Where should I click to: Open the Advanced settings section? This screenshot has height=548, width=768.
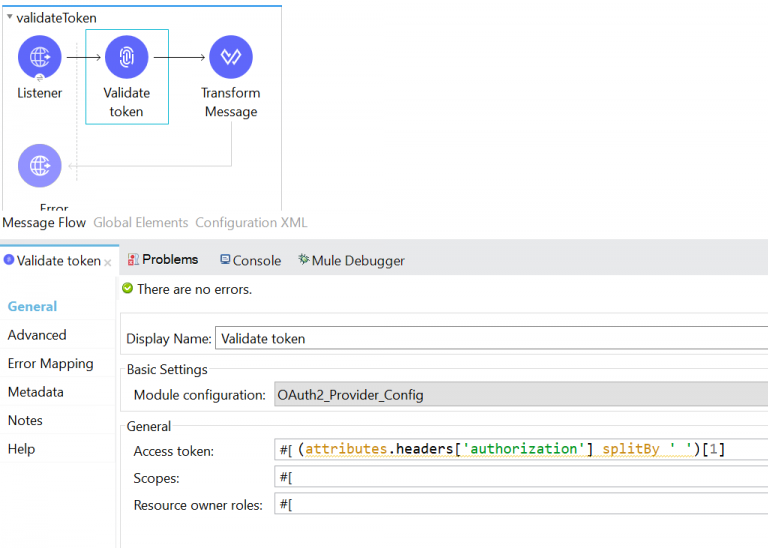(37, 335)
